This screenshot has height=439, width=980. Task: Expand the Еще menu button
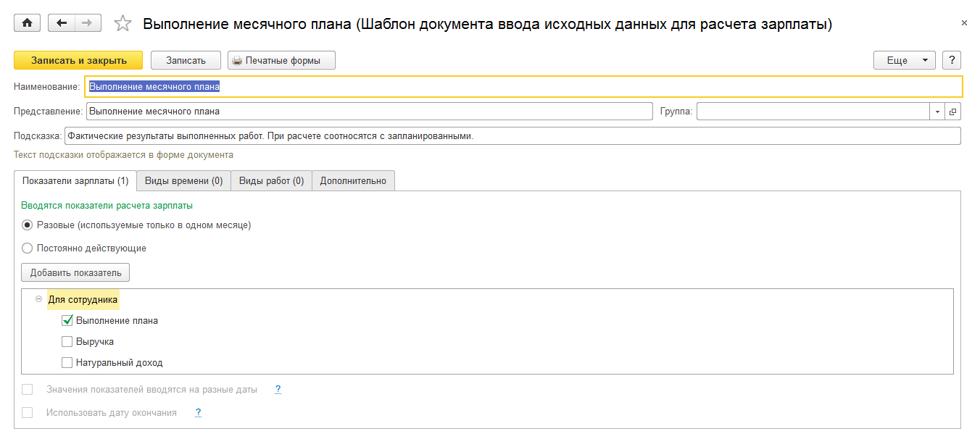coord(905,60)
